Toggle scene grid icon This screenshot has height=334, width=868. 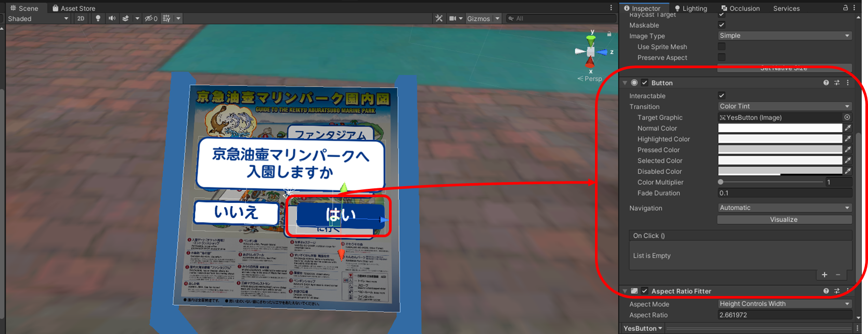click(x=166, y=18)
